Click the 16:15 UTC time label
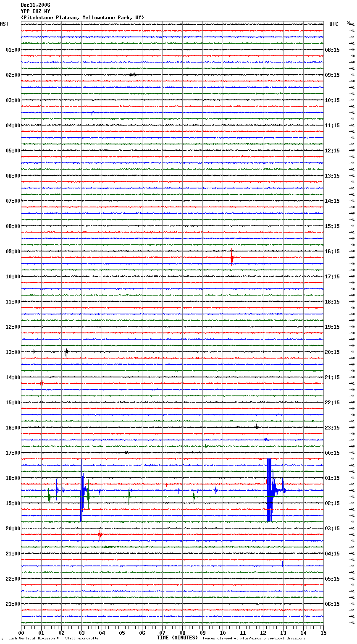 [332, 251]
